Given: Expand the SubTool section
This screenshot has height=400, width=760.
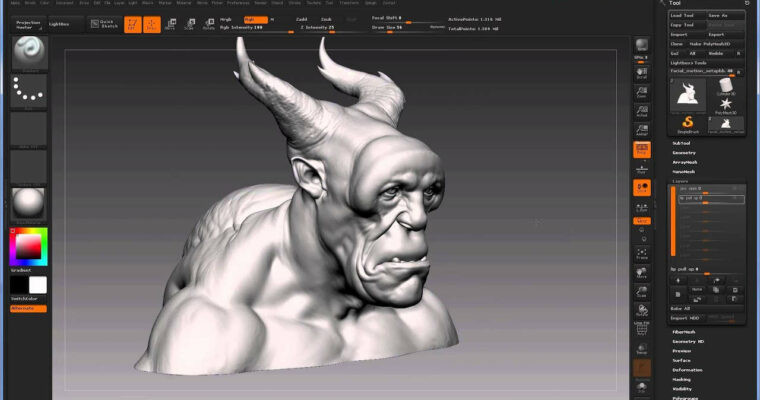Looking at the screenshot, I should click(681, 144).
